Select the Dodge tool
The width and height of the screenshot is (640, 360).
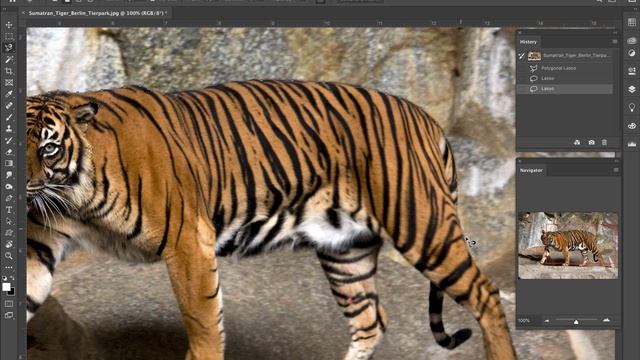point(9,187)
